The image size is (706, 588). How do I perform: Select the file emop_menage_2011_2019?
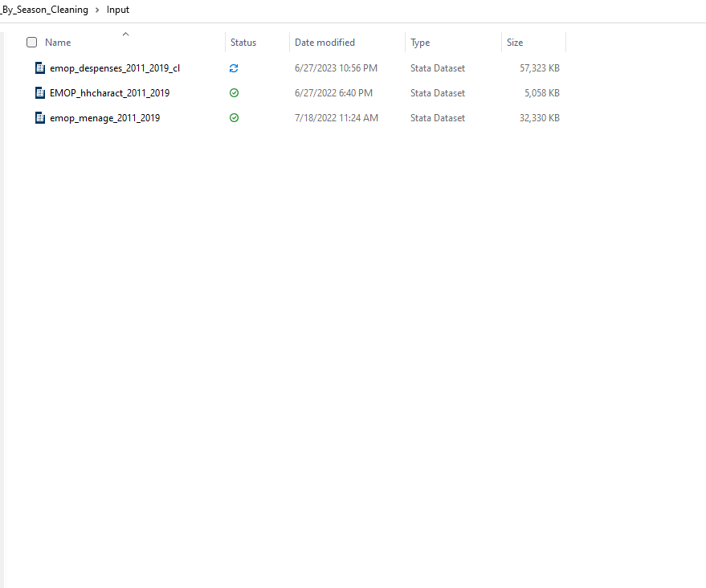point(105,118)
